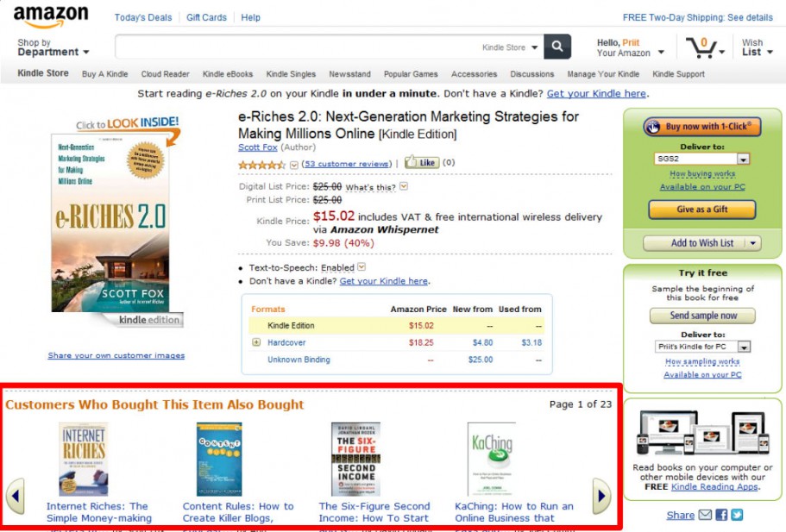
Task: Share on Twitter icon
Action: 737,515
